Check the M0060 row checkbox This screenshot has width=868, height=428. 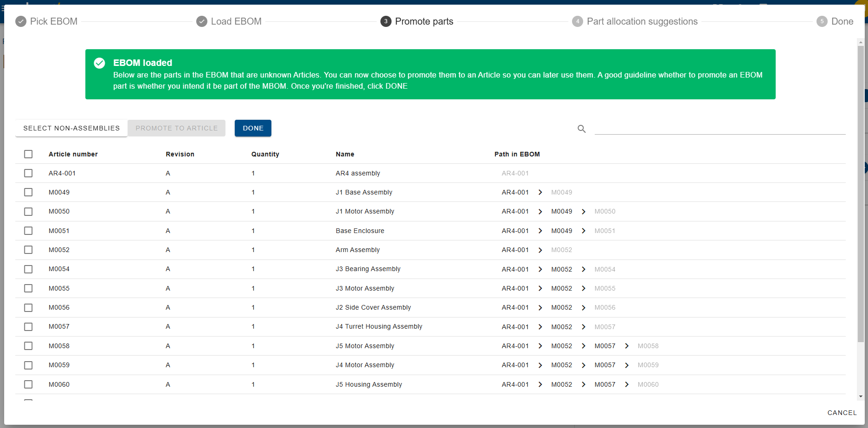point(28,384)
